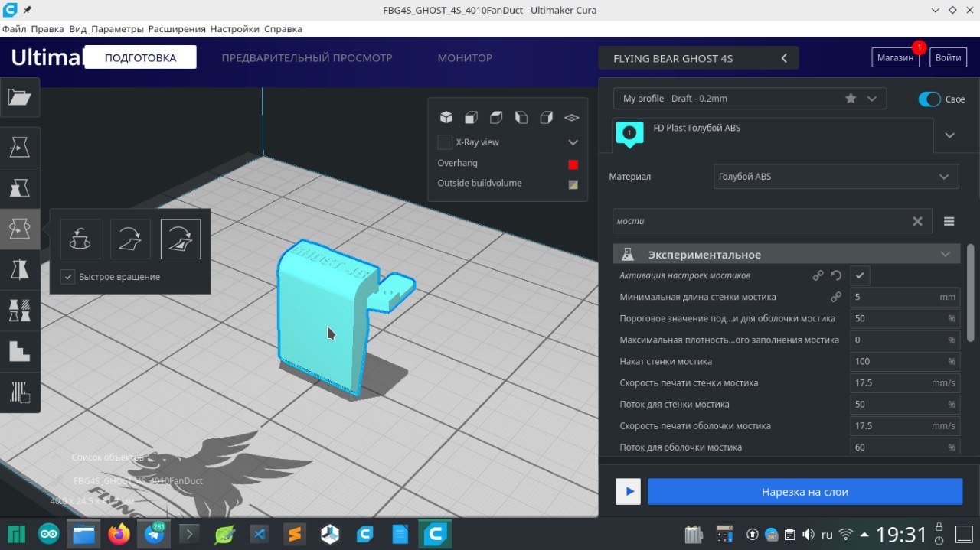Click the flask icon of Экспериментальное
Screen dimensions: 980x550
pyautogui.click(x=628, y=254)
